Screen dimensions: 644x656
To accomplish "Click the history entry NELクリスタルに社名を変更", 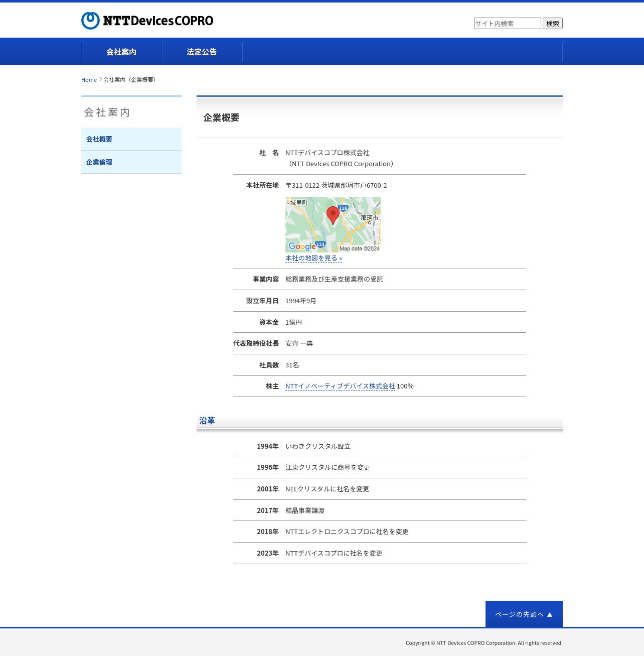I will [x=327, y=489].
